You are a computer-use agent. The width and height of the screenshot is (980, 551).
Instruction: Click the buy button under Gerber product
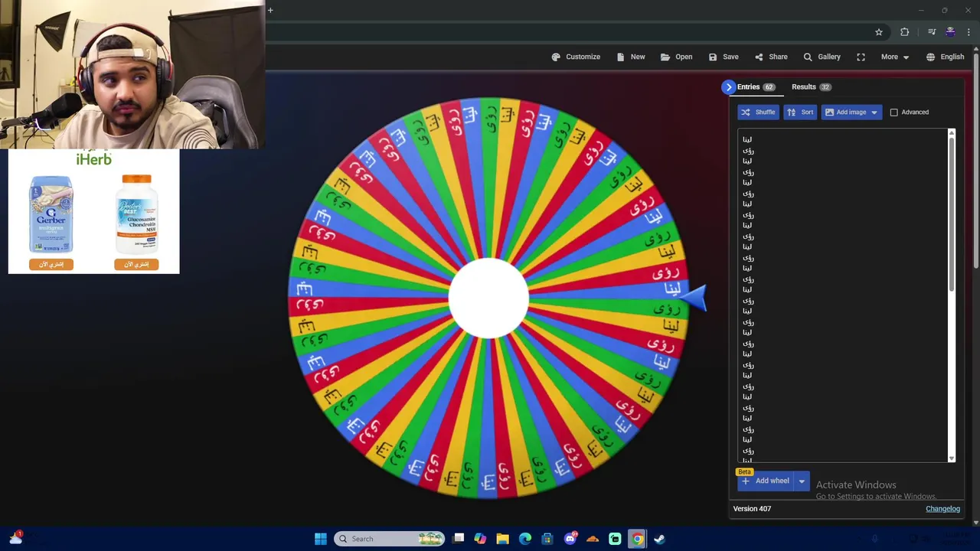tap(51, 264)
